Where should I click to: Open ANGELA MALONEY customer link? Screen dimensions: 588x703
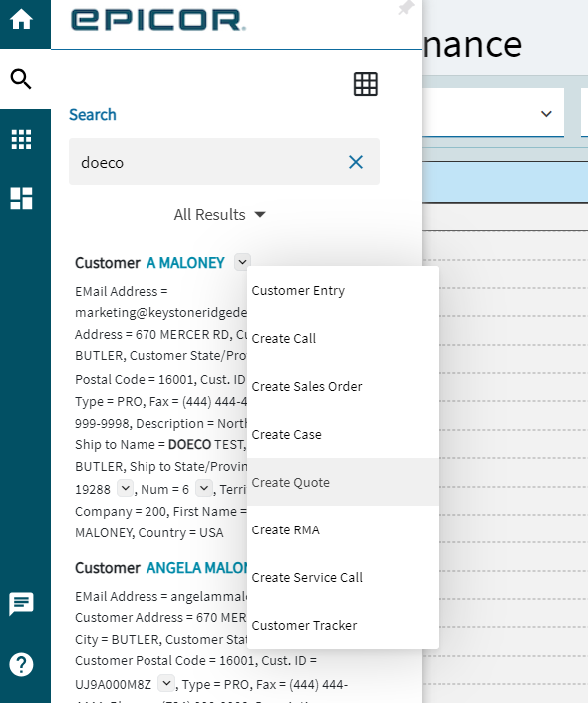coord(196,568)
